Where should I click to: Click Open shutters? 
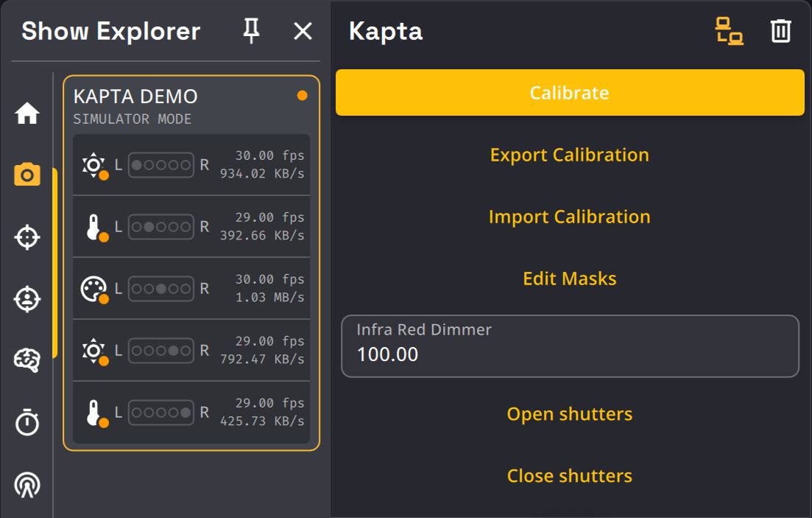[569, 414]
